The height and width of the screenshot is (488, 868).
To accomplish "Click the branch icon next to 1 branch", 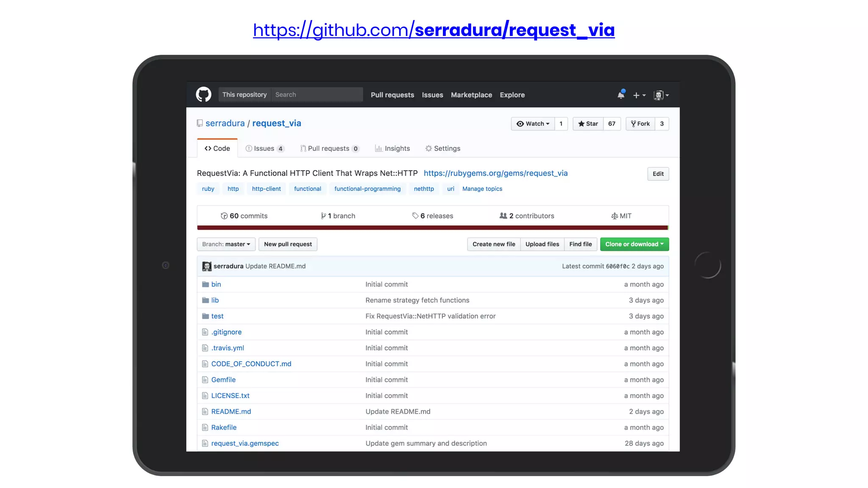I will point(323,216).
